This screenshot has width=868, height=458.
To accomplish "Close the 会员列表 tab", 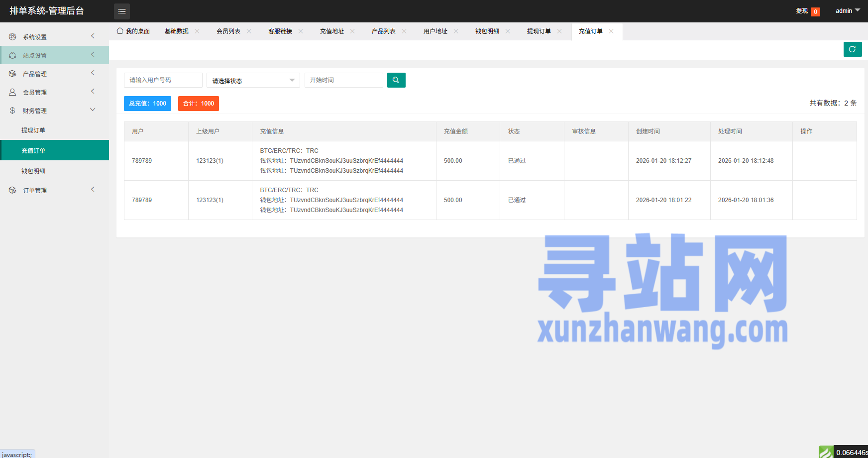I will [249, 31].
